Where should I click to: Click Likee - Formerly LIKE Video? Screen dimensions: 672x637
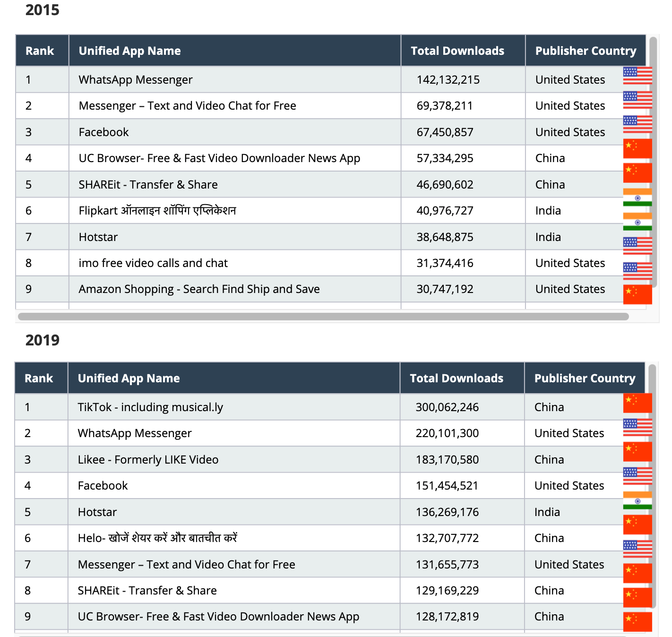148,460
